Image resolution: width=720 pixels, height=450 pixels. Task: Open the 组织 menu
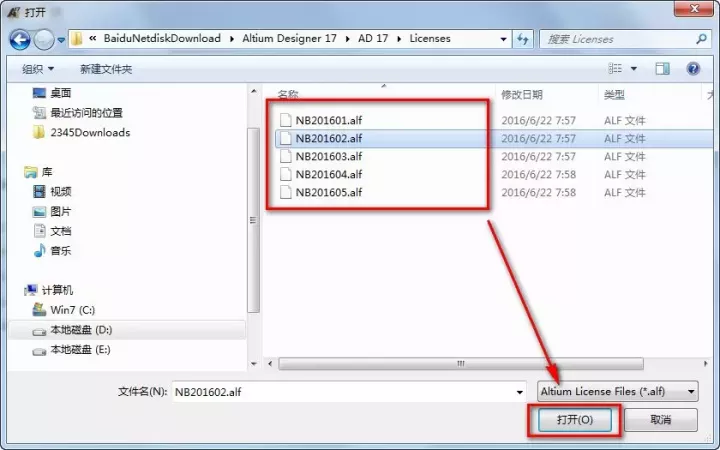click(x=38, y=69)
